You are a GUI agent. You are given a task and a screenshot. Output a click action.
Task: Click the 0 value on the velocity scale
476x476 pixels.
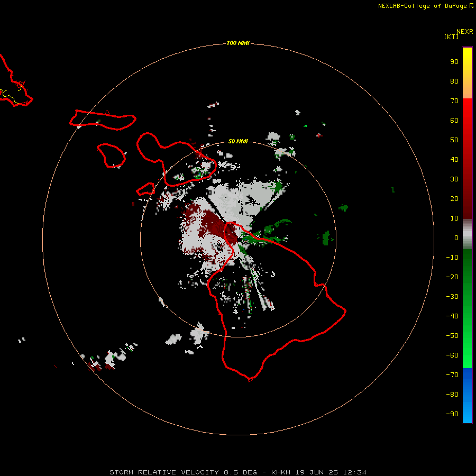coord(456,238)
